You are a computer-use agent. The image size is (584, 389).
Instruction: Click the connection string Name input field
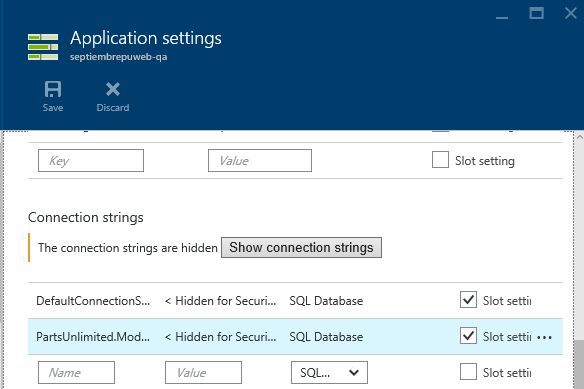[x=76, y=372]
